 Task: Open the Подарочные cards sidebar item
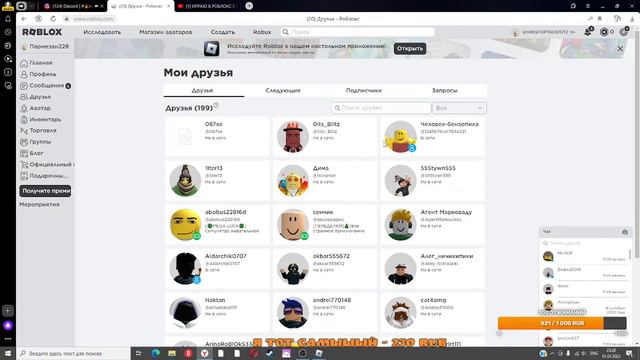click(44, 176)
